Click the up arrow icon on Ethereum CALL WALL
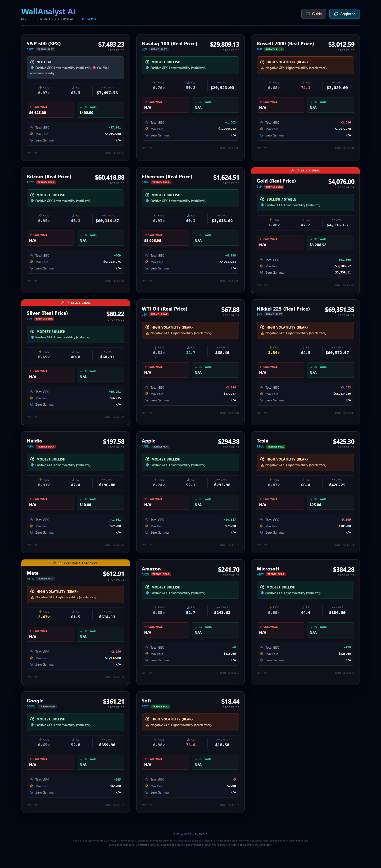Viewport: 381px width, 868px height. point(146,235)
